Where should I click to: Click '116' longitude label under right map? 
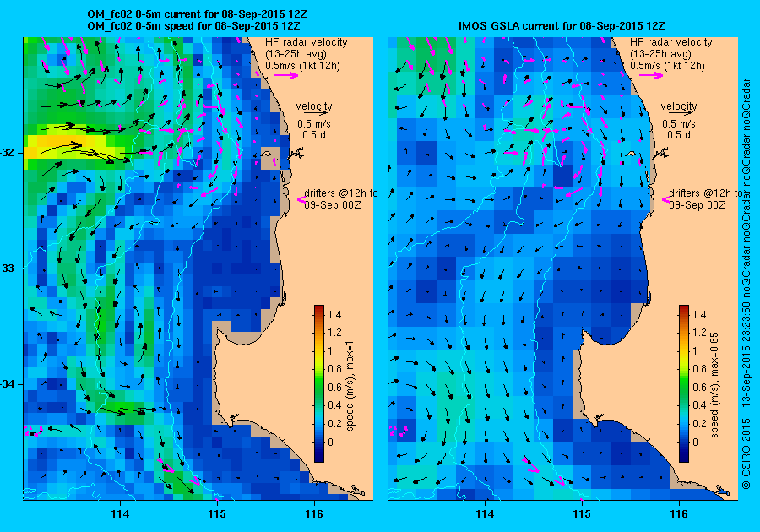point(679,514)
